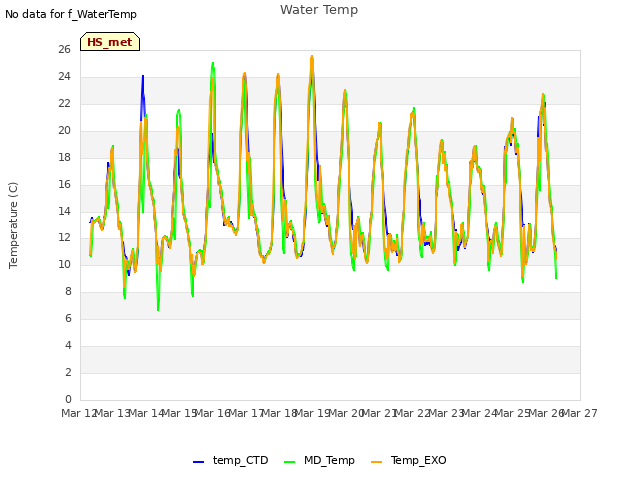Screen dimensions: 640x480
Task: Click the green low point near 6 degrees
Action: [158, 310]
